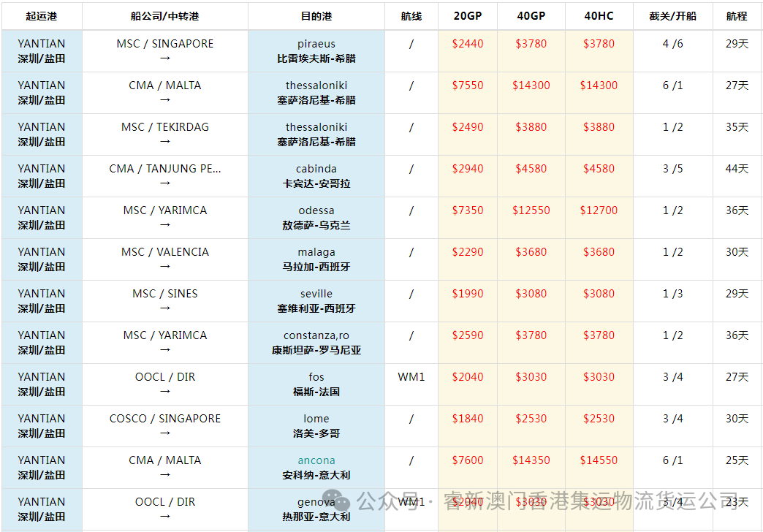Image resolution: width=763 pixels, height=532 pixels.
Task: Click the $12700 40HC price
Action: (x=599, y=210)
